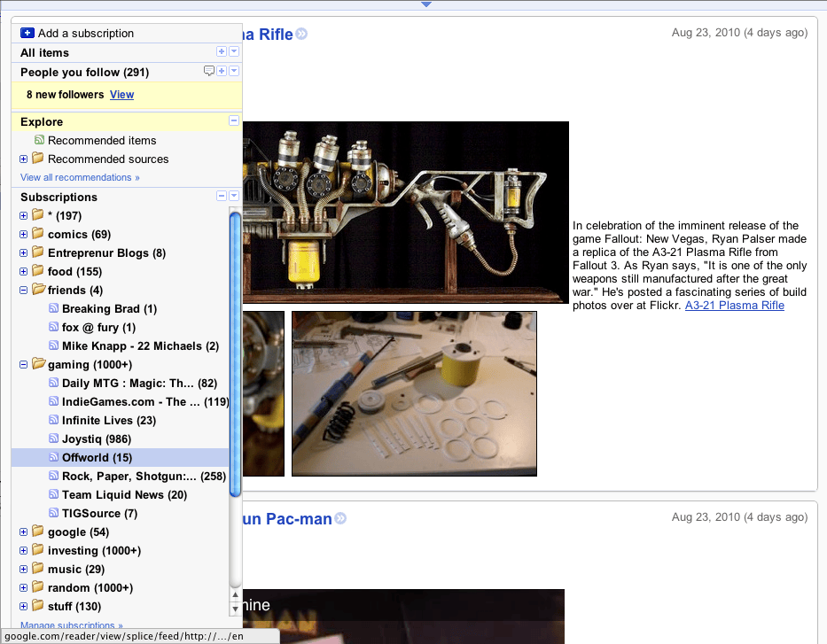Collapse the gaming (1000+) folder
827x644 pixels.
click(x=23, y=365)
